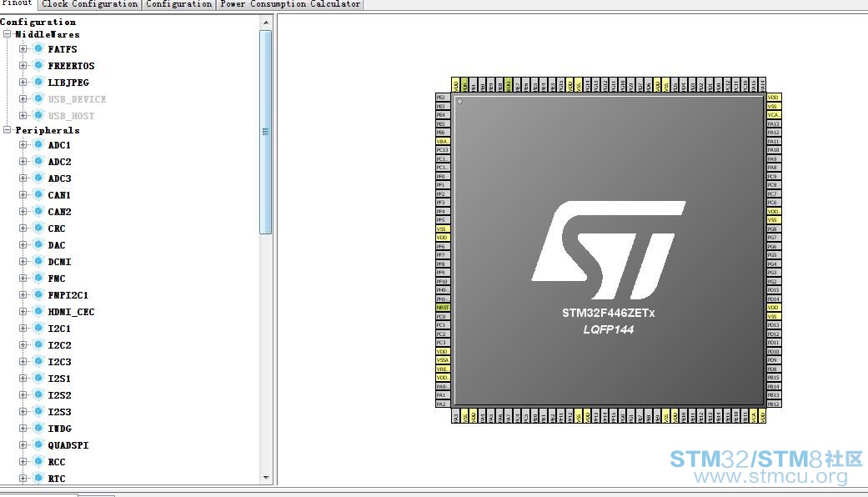
Task: Click pin PD15 on the chip
Action: (774, 290)
